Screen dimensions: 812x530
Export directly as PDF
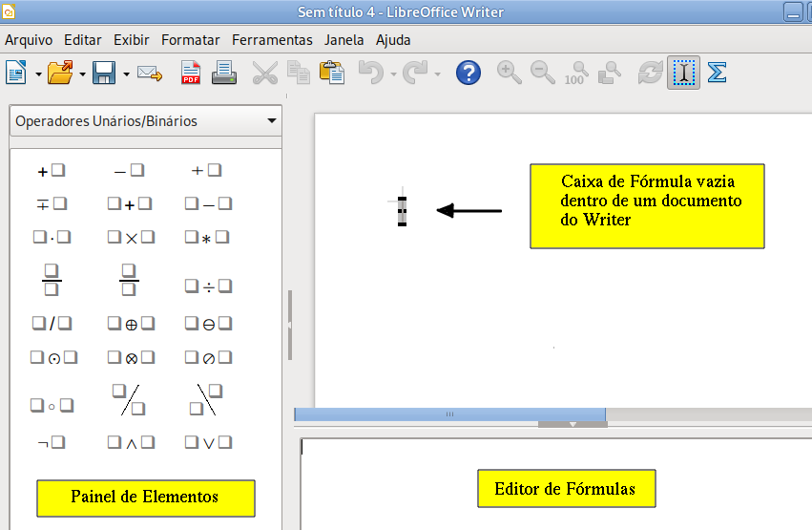[191, 73]
